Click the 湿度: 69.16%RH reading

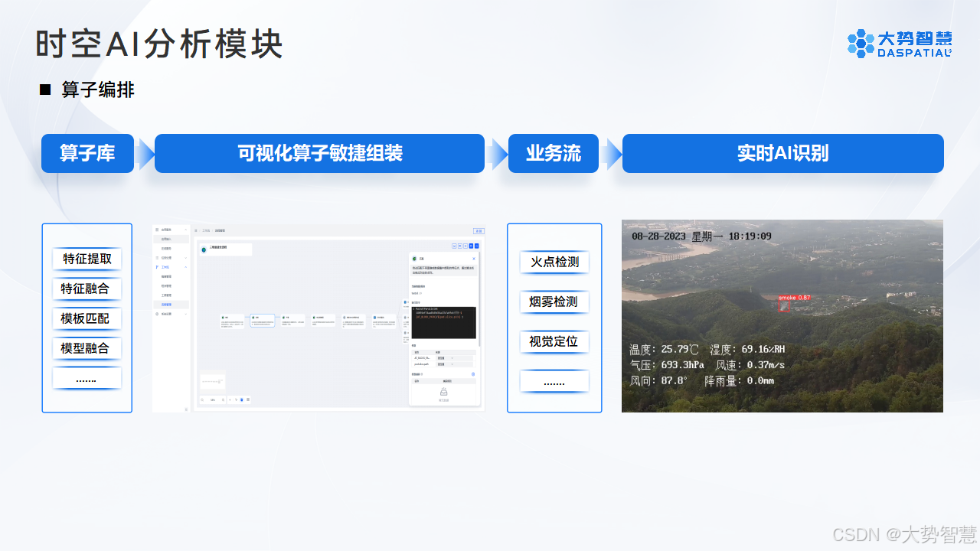click(x=747, y=350)
